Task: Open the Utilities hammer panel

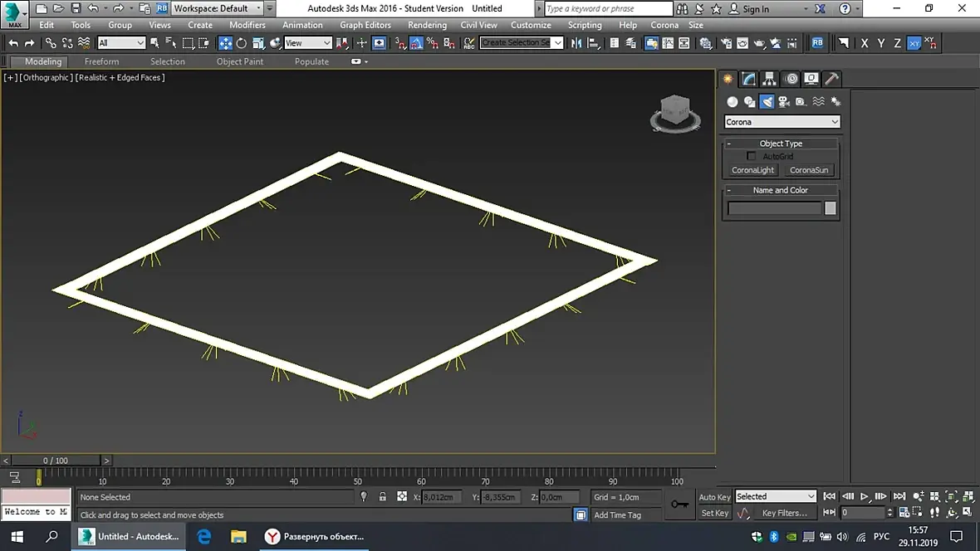Action: pos(831,79)
